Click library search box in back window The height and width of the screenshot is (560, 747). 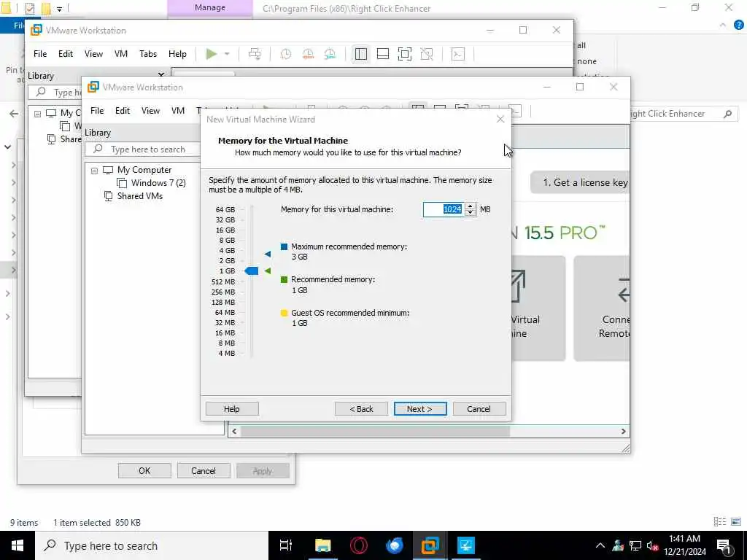(55, 93)
